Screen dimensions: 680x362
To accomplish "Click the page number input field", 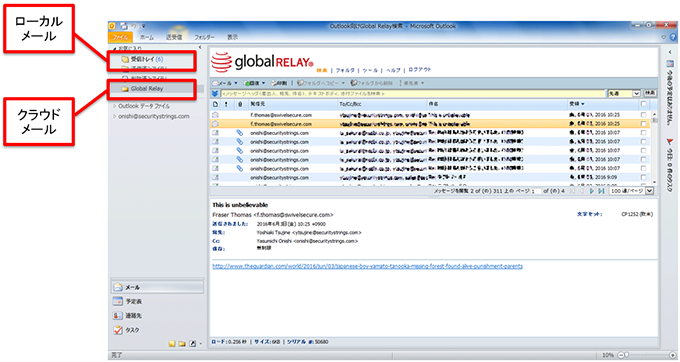I will pyautogui.click(x=536, y=191).
